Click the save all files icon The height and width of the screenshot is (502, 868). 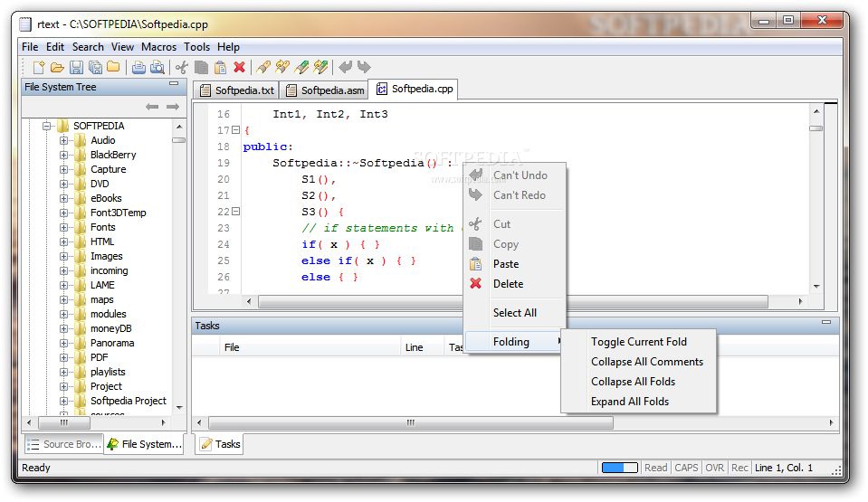coord(95,68)
